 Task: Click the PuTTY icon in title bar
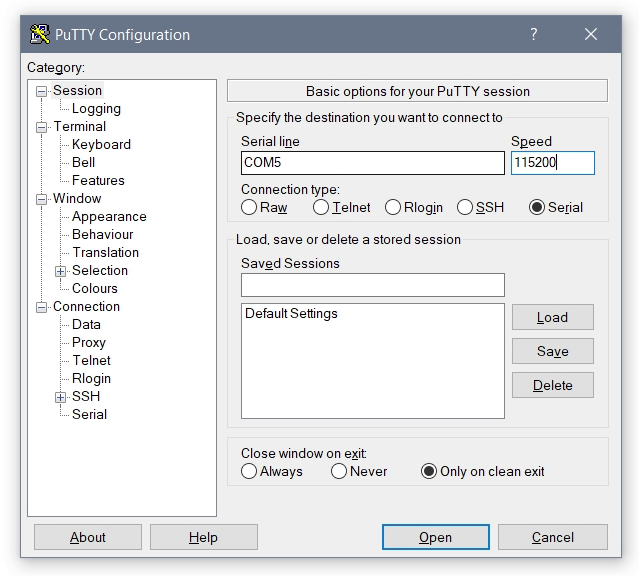[40, 35]
